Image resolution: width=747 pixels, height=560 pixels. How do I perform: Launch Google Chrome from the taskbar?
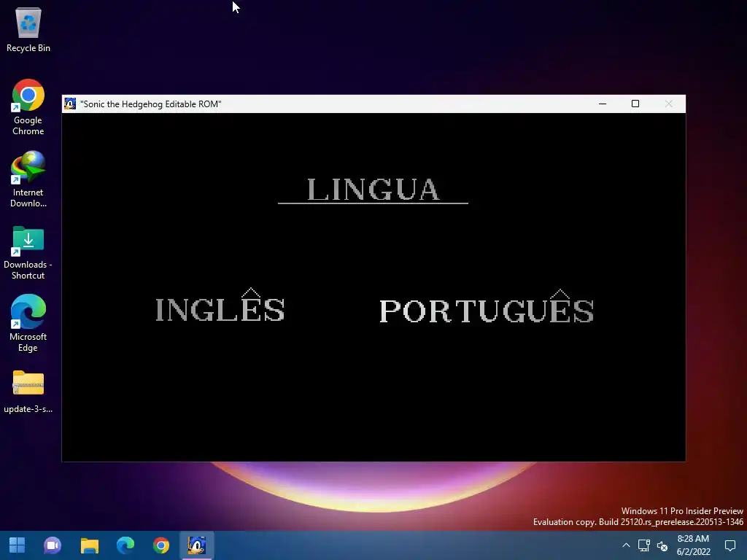pyautogui.click(x=161, y=545)
